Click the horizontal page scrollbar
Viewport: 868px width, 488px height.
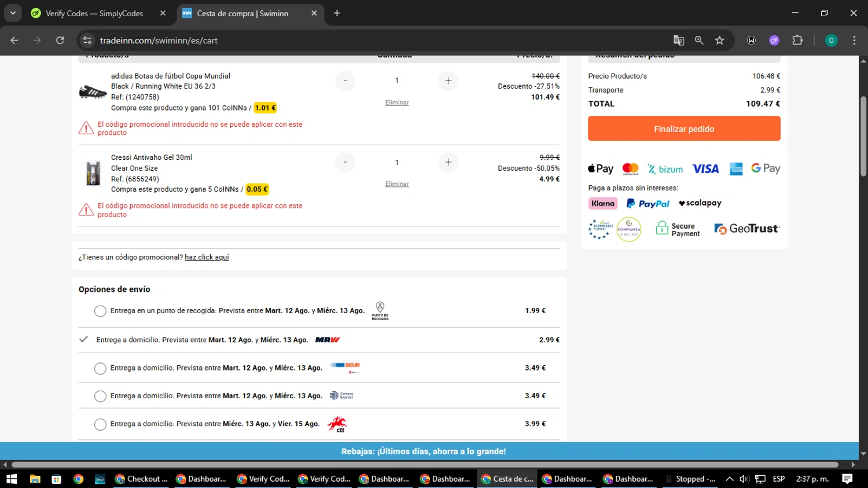tap(425, 464)
